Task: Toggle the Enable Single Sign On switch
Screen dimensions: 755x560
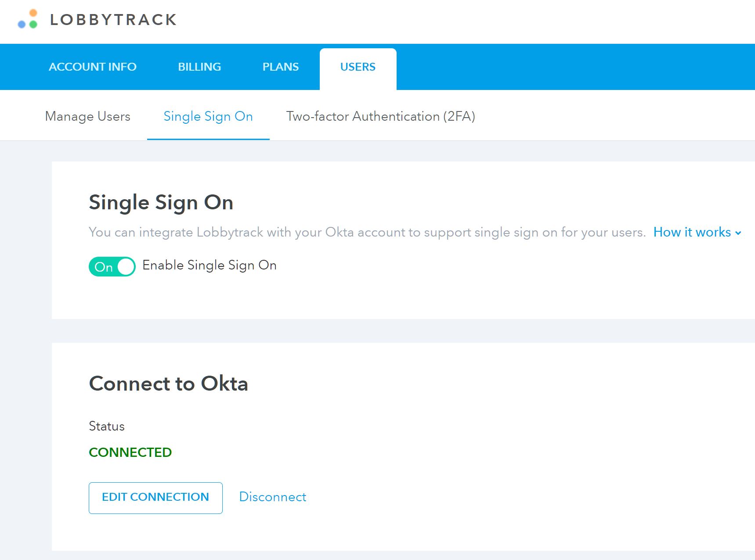Action: 112,266
